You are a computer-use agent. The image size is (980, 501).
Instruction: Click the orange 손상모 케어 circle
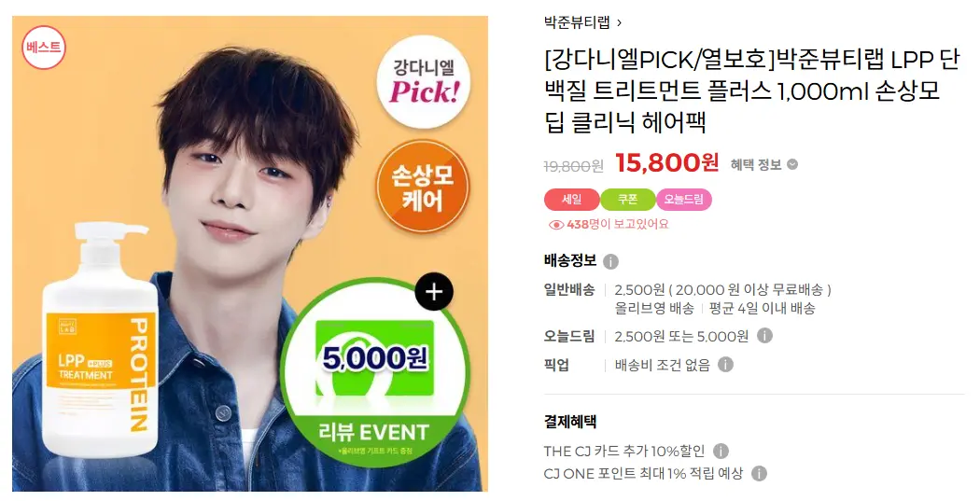[423, 187]
